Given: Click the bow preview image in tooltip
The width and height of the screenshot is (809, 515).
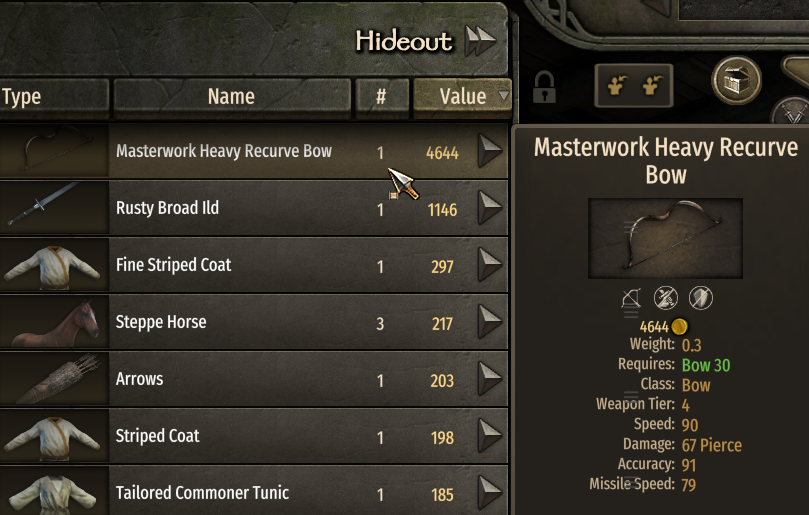Looking at the screenshot, I should (x=666, y=238).
